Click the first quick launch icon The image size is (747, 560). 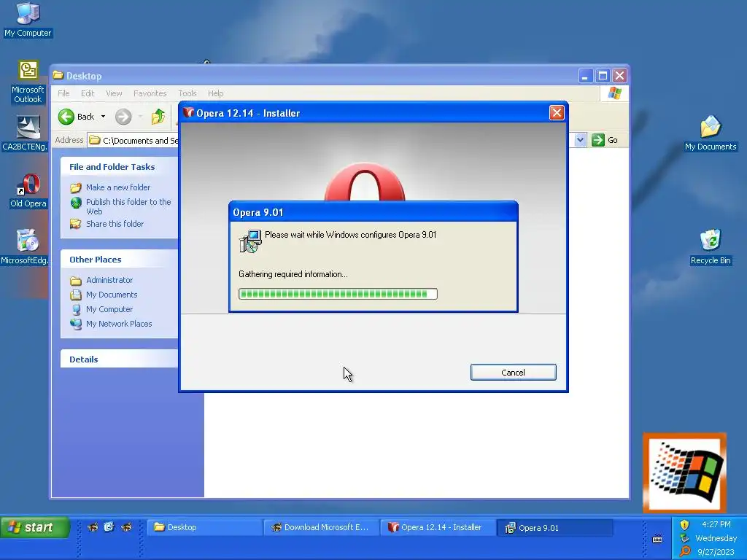93,527
